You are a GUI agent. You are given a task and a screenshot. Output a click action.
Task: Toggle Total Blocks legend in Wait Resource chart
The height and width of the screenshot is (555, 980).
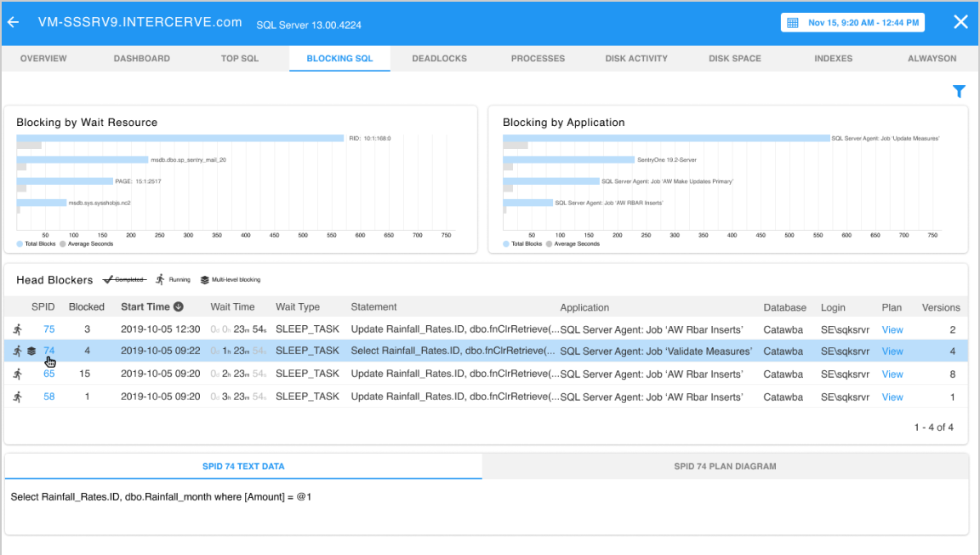click(x=37, y=244)
